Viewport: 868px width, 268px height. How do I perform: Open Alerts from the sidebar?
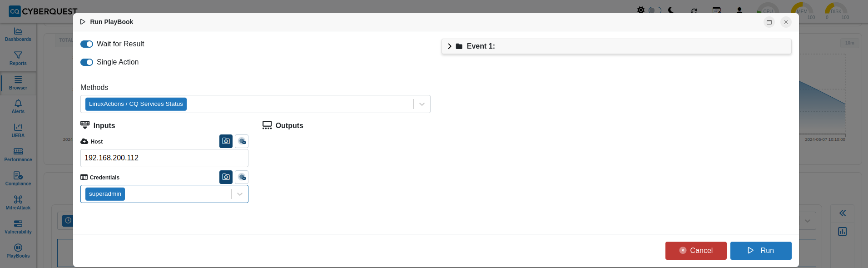point(18,107)
